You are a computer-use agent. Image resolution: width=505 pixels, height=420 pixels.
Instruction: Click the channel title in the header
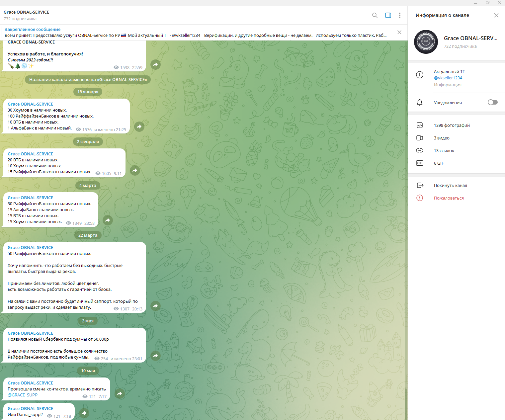[x=26, y=12]
